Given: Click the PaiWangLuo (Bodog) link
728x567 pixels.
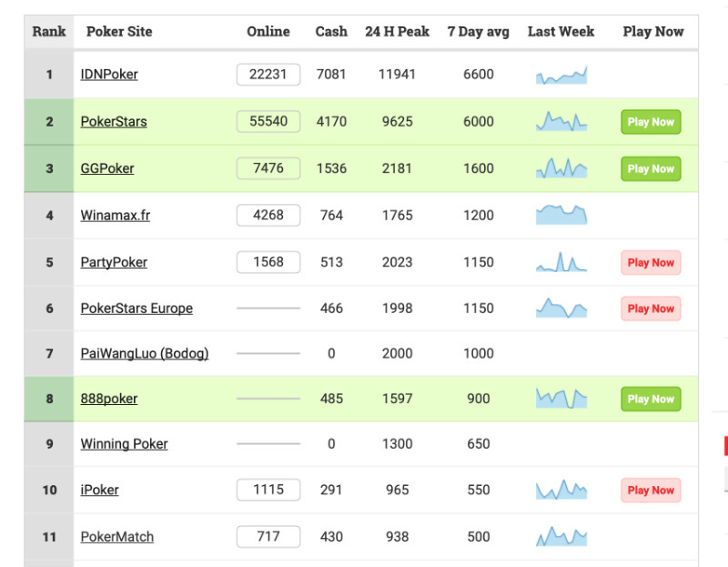Looking at the screenshot, I should 144,352.
